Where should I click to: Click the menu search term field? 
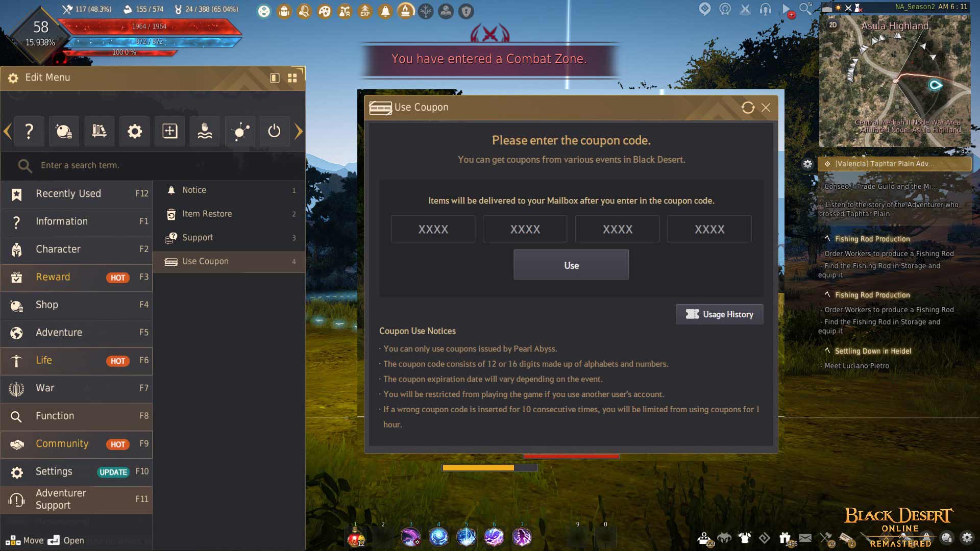(x=153, y=165)
